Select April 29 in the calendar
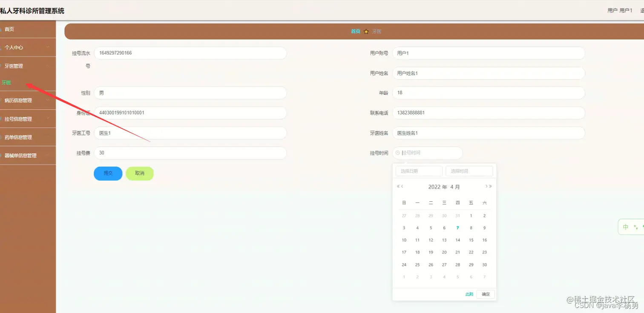644x313 pixels. click(471, 265)
